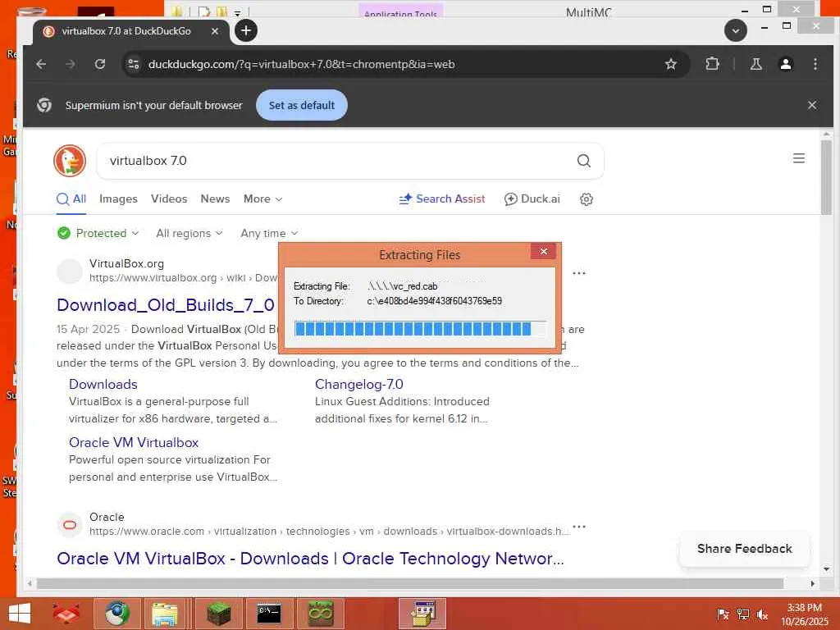Click the vertical page scrollbar thumb
This screenshot has width=840, height=630.
tap(826, 177)
